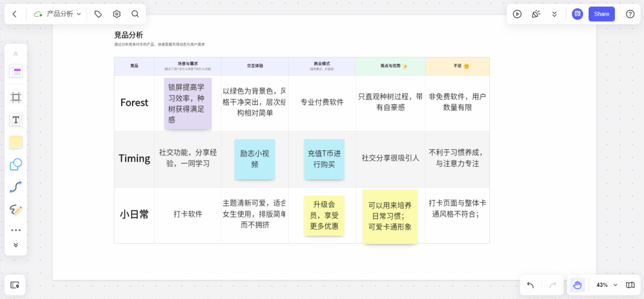Open the 43% zoom level dropdown
This screenshot has height=299, width=644.
606,285
